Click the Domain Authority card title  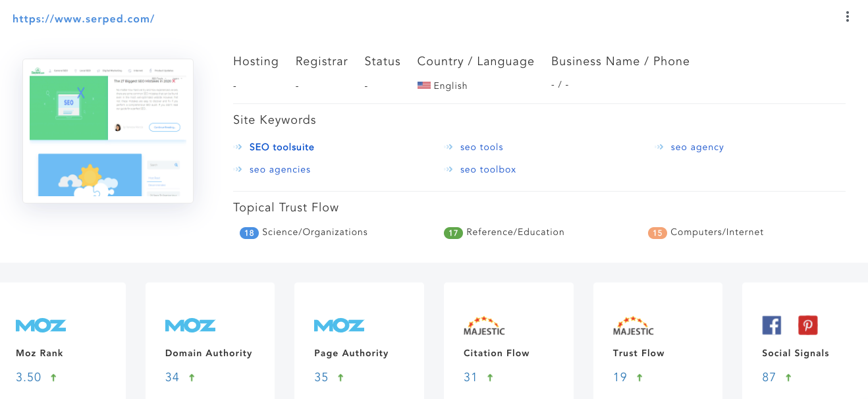point(209,354)
